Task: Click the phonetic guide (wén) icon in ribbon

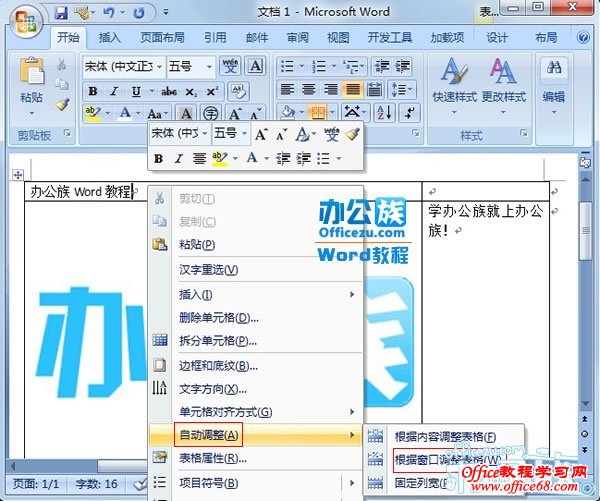Action: coord(230,66)
